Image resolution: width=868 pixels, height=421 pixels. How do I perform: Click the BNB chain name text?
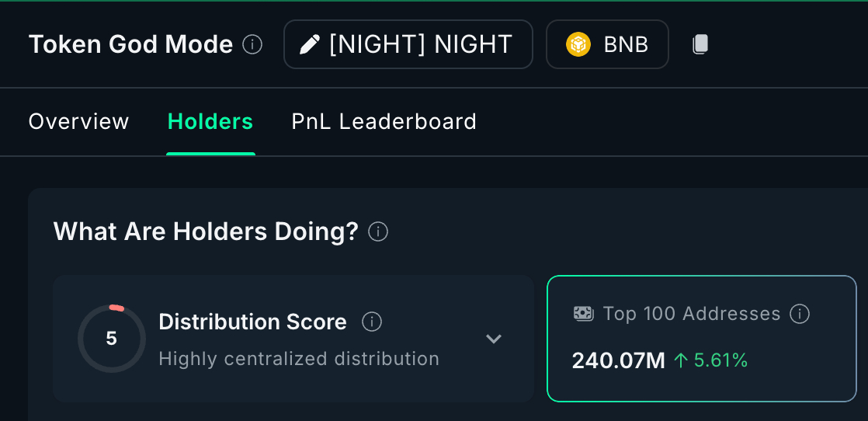626,44
